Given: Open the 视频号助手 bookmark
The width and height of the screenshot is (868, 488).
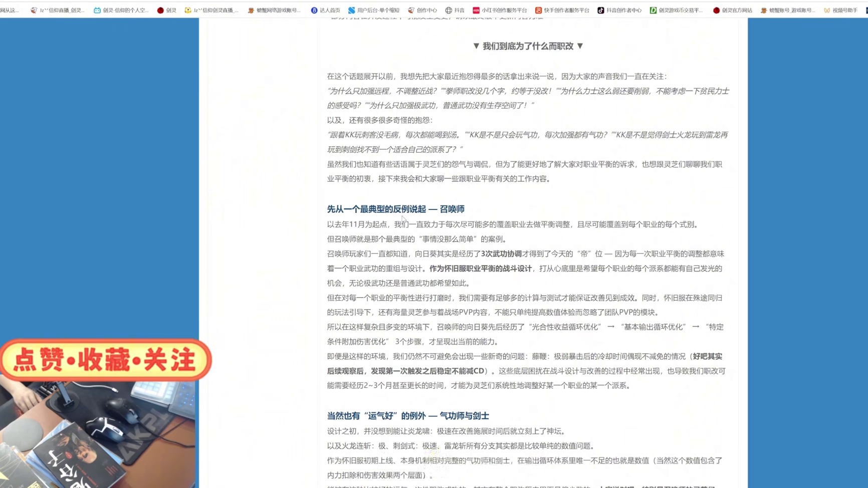Looking at the screenshot, I should pos(840,10).
